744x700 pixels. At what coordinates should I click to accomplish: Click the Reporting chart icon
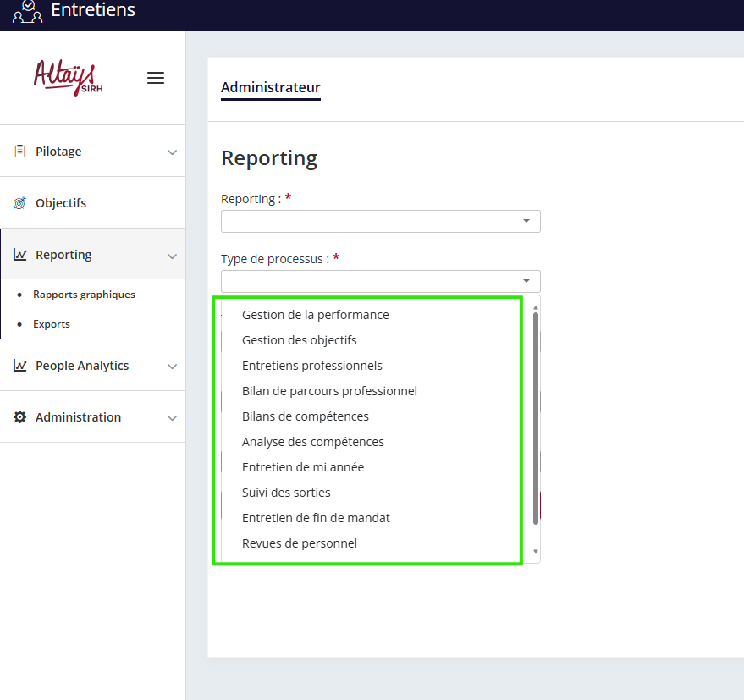point(19,255)
